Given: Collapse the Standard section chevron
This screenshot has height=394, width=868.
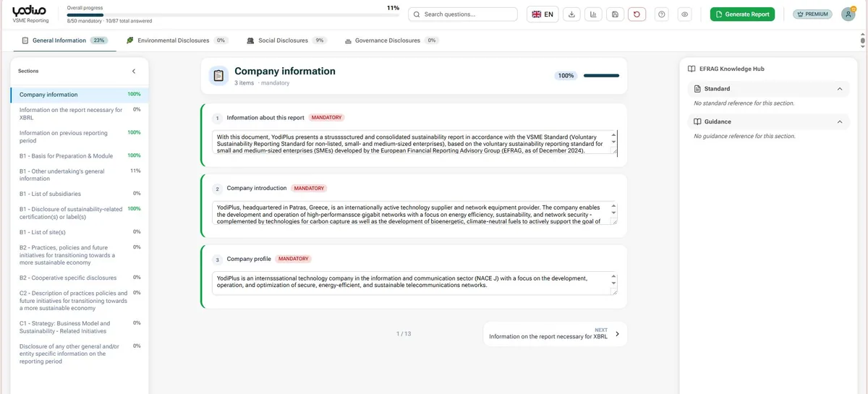Looking at the screenshot, I should (840, 89).
